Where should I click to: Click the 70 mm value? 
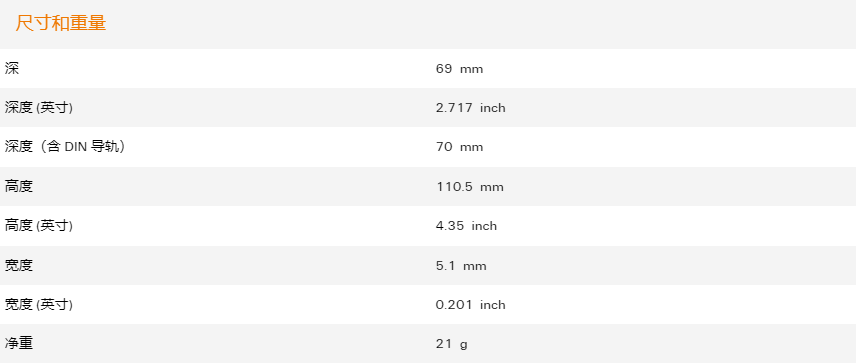pos(459,147)
